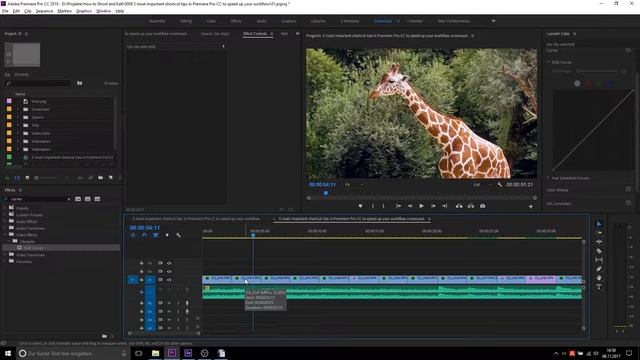Go to In point in Program monitor
640x360 pixels.
pos(398,206)
